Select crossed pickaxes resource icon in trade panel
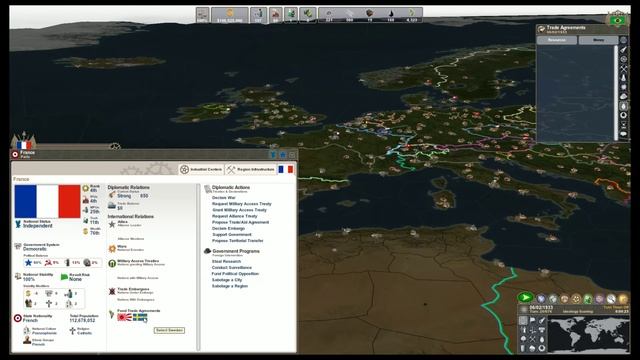The width and height of the screenshot is (640, 360). 624,68
